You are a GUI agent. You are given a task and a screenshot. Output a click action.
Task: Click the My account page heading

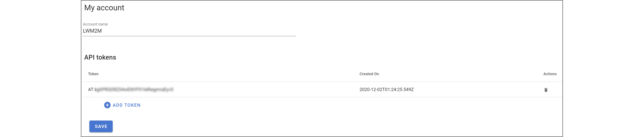point(104,8)
